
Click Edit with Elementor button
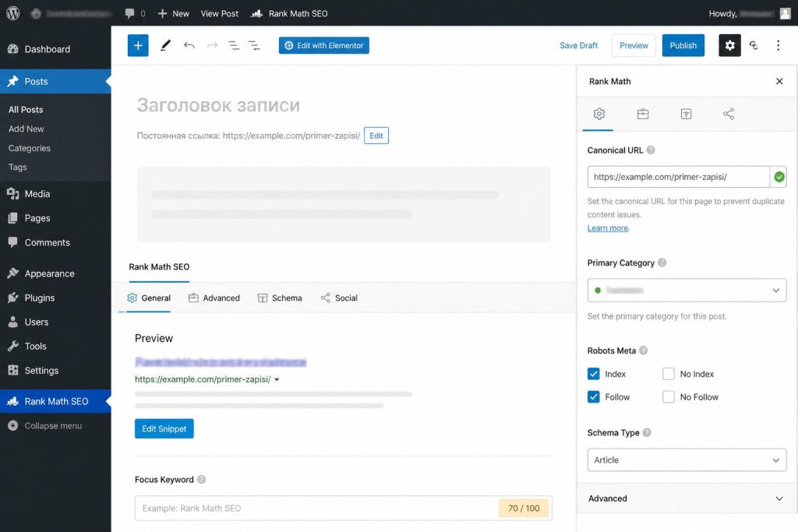[x=323, y=45]
